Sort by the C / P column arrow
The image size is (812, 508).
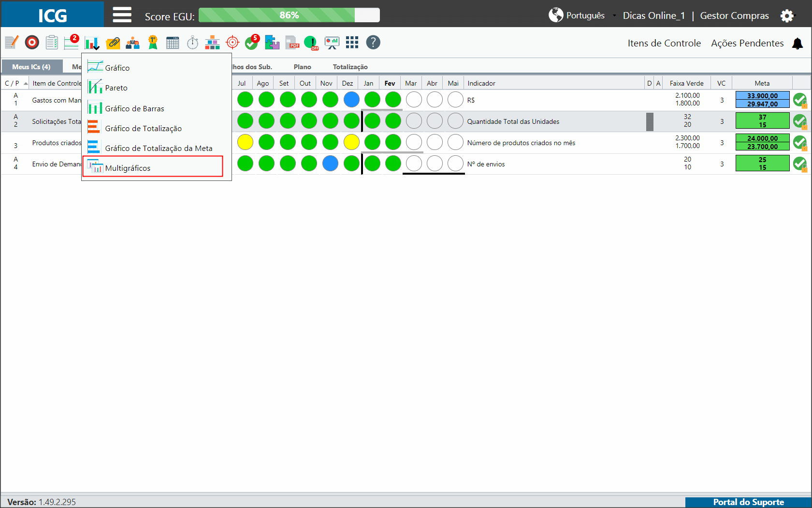coord(26,83)
